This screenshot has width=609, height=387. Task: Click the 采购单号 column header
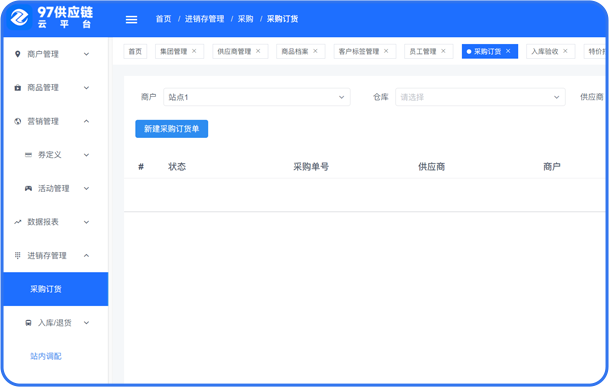coord(311,167)
